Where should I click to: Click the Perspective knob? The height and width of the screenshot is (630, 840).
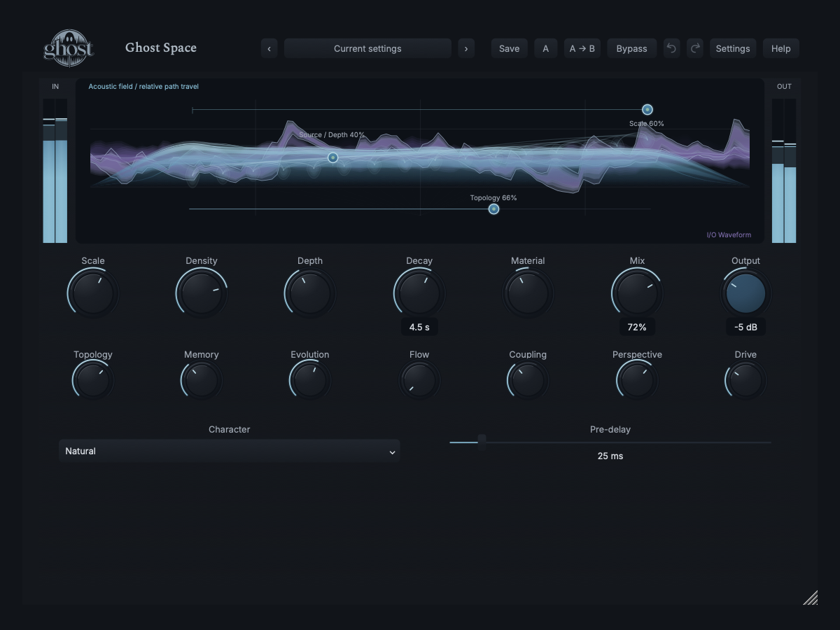click(637, 381)
